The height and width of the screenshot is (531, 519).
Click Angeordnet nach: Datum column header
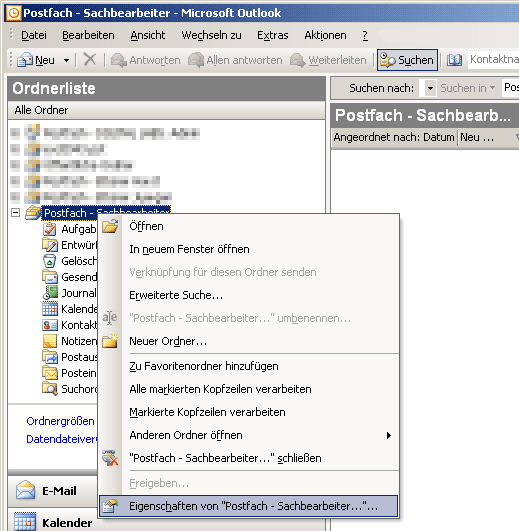pyautogui.click(x=394, y=137)
